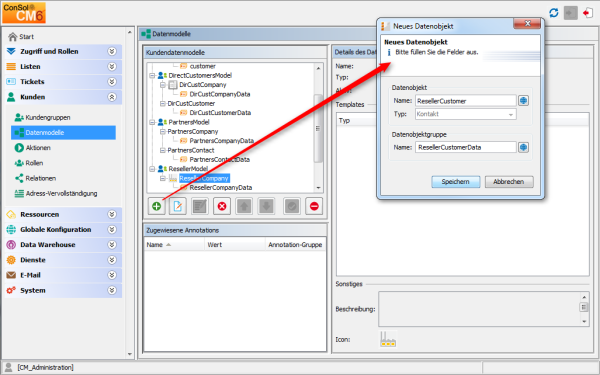The width and height of the screenshot is (600, 375).
Task: Sort annotations by Name column
Action: [x=174, y=245]
